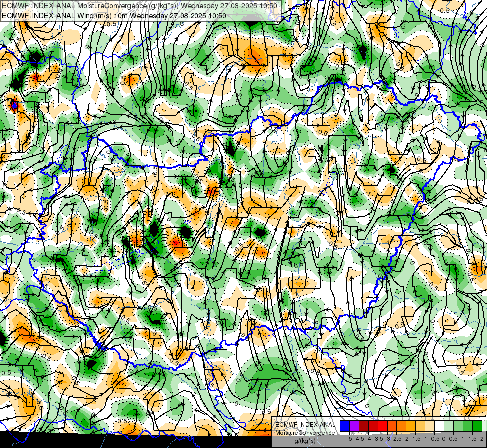Screen dimensions: 487x448
Task: Click legend scale tick label -4
Action: pos(368,439)
